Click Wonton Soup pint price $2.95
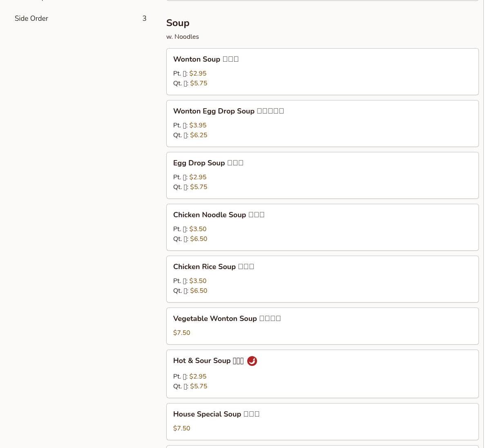This screenshot has height=448, width=492. 198,74
